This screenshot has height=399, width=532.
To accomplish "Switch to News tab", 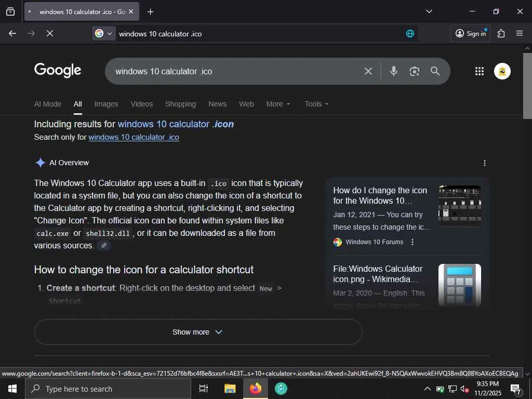I will (x=218, y=104).
